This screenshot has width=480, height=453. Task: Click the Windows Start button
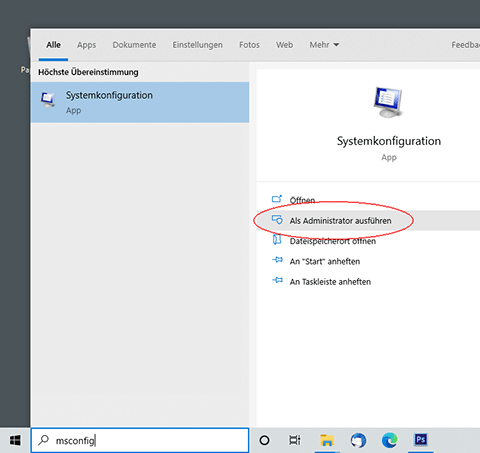(15, 440)
